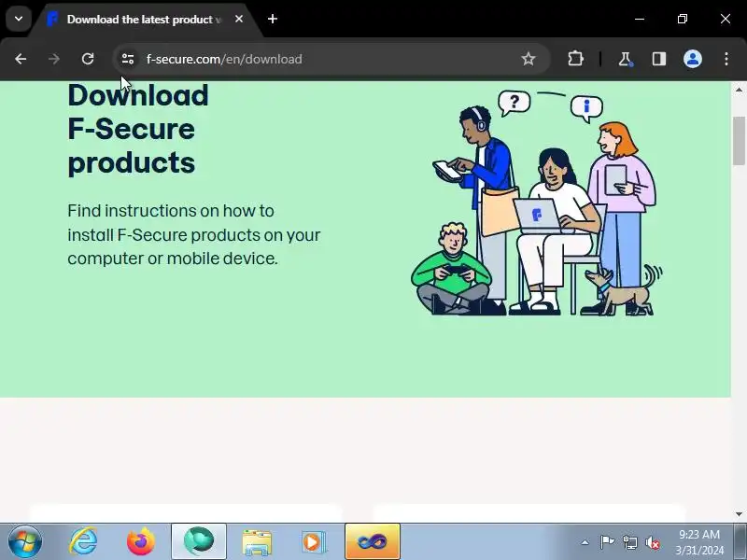Viewport: 747px width, 560px height.
Task: Open the network status tray icon
Action: [x=629, y=542]
